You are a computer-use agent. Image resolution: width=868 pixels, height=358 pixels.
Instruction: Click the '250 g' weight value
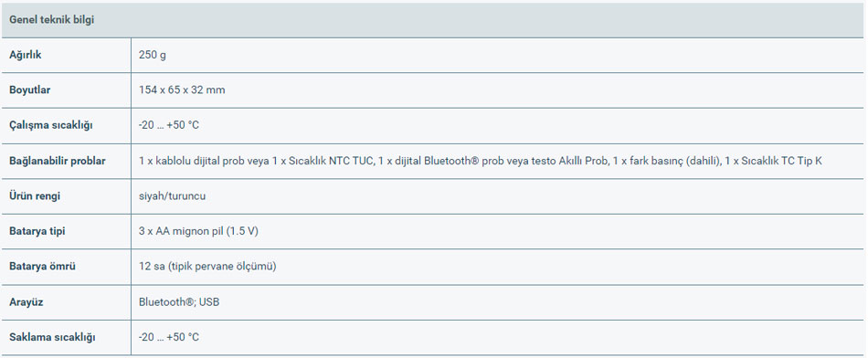153,55
